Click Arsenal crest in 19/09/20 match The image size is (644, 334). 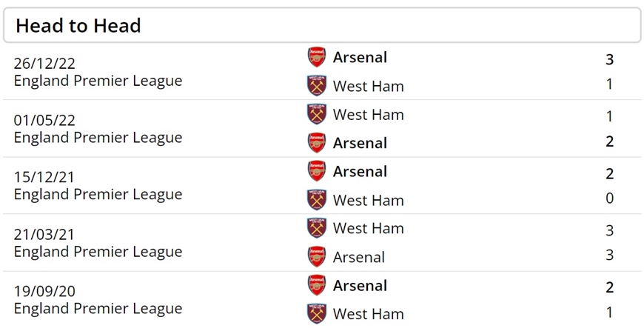pyautogui.click(x=317, y=285)
